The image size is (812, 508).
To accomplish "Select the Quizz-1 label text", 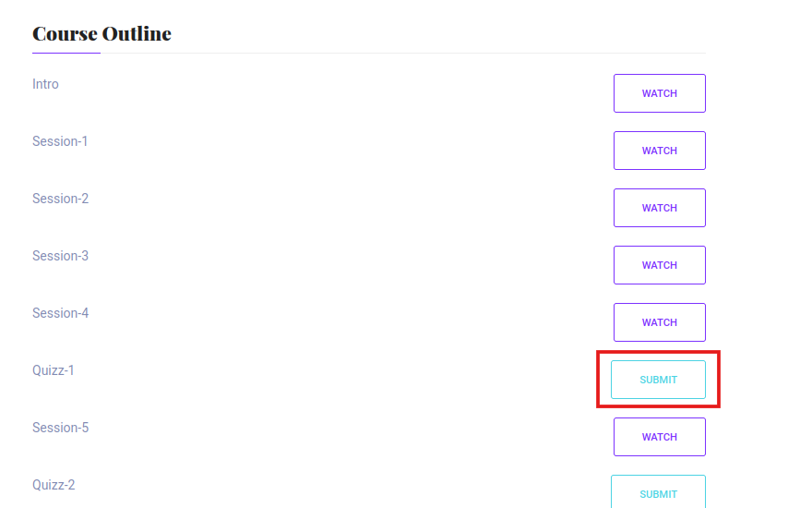I will click(54, 370).
